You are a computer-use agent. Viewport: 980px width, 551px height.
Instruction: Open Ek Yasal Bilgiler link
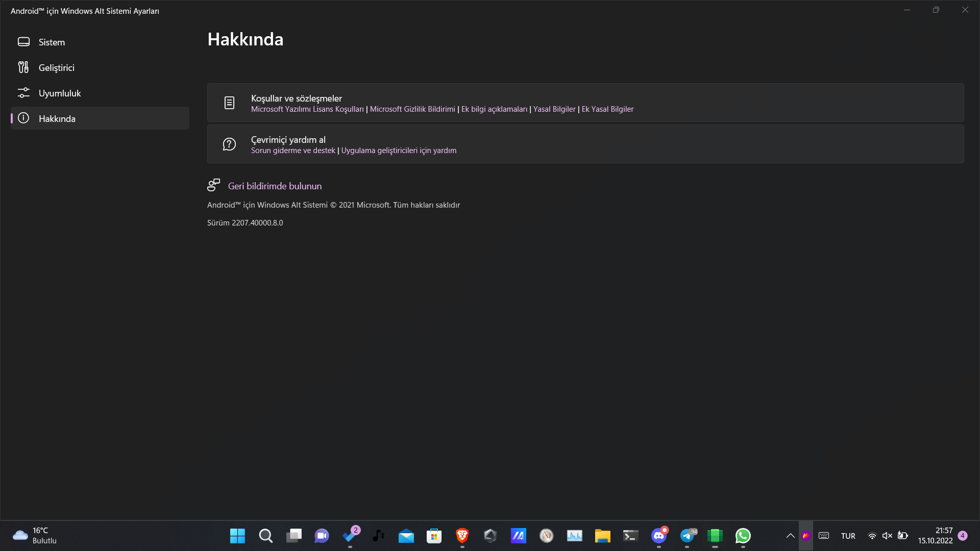pos(607,109)
